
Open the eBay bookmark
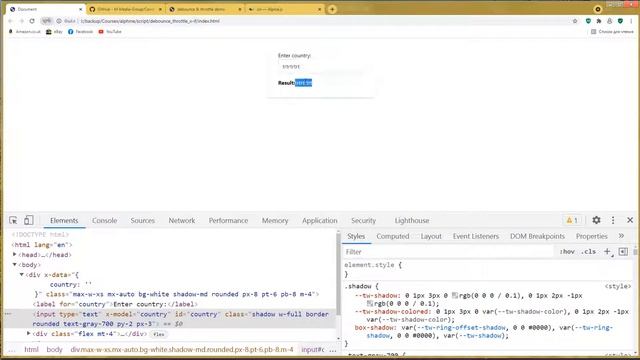coord(54,31)
